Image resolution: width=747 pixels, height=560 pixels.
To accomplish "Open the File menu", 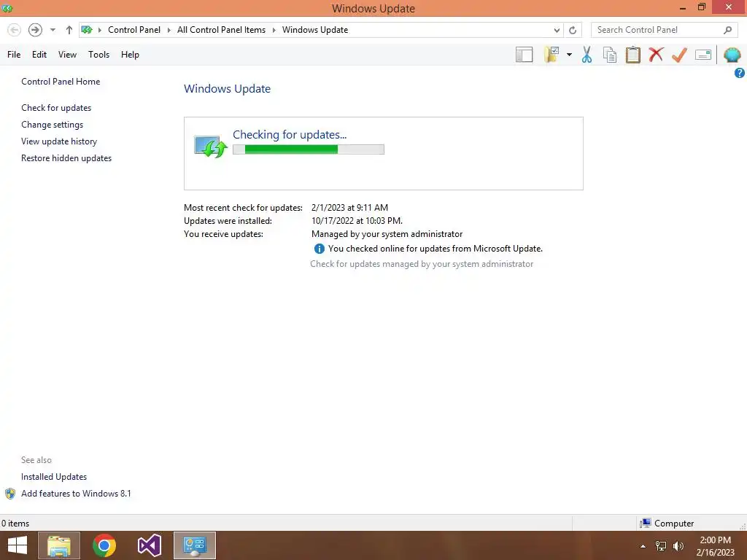I will point(14,55).
